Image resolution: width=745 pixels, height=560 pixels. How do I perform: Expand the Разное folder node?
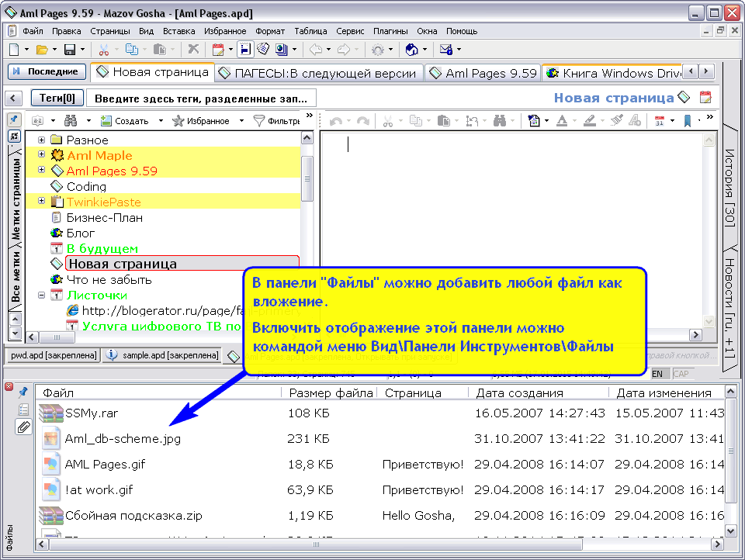point(41,140)
